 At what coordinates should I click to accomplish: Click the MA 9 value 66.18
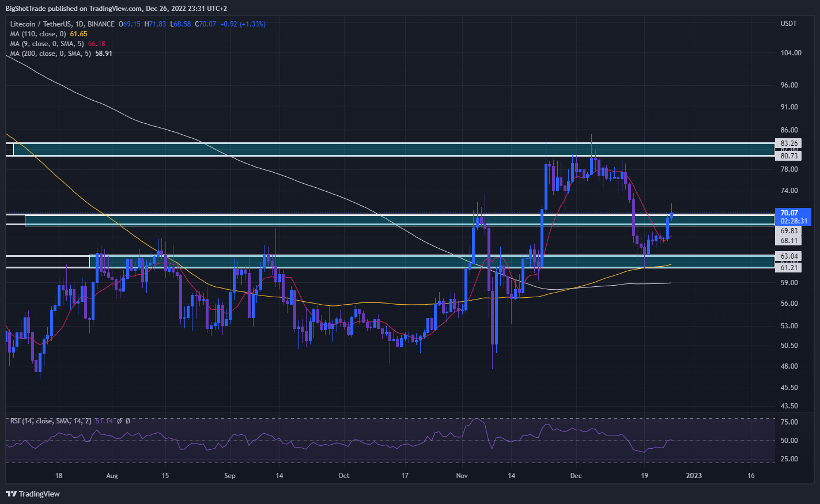[x=96, y=44]
